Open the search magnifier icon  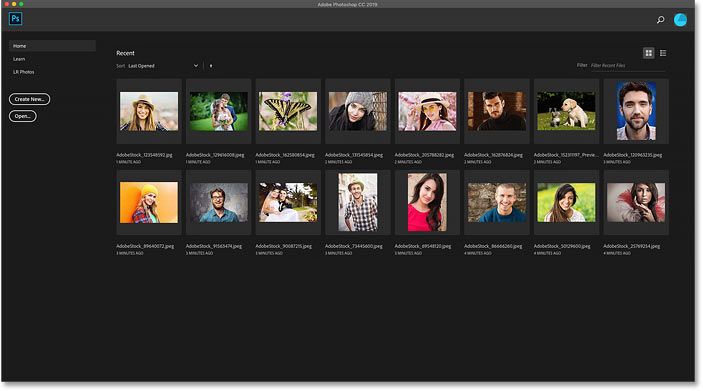tap(660, 20)
